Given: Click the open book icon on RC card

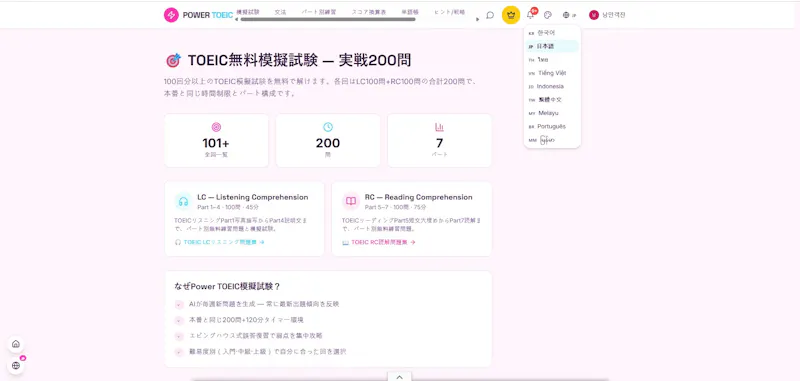Looking at the screenshot, I should click(351, 201).
